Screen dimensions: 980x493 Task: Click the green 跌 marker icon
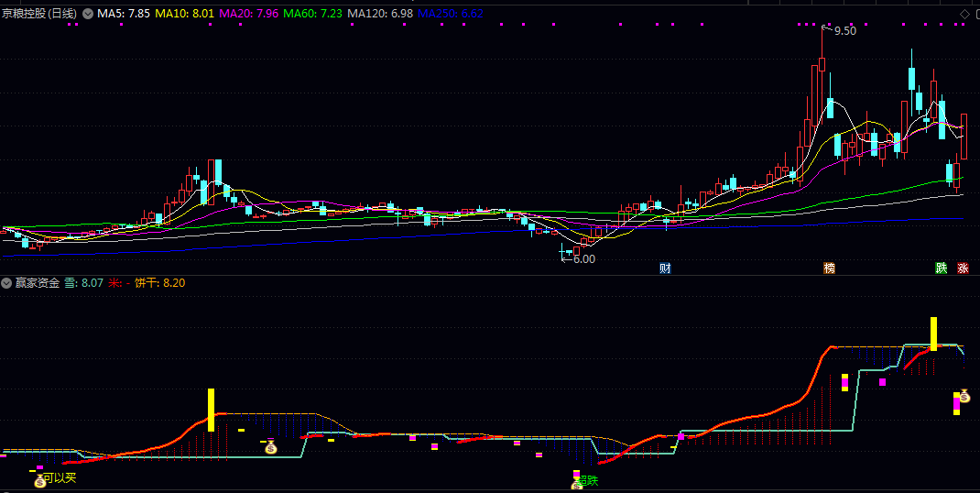click(x=941, y=268)
